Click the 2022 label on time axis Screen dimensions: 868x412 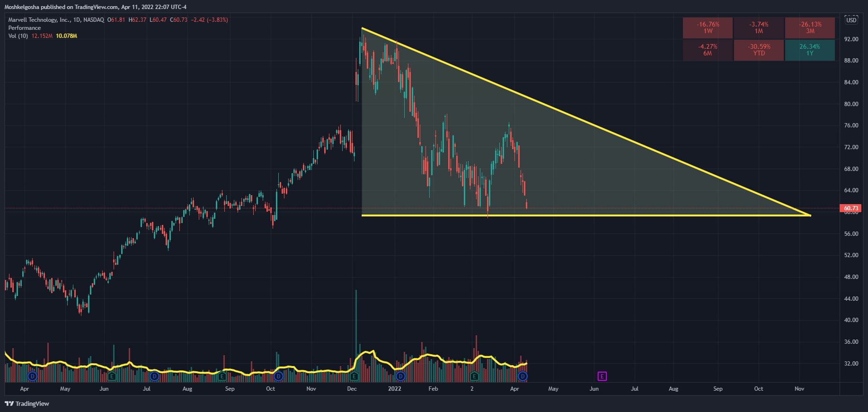pos(394,389)
